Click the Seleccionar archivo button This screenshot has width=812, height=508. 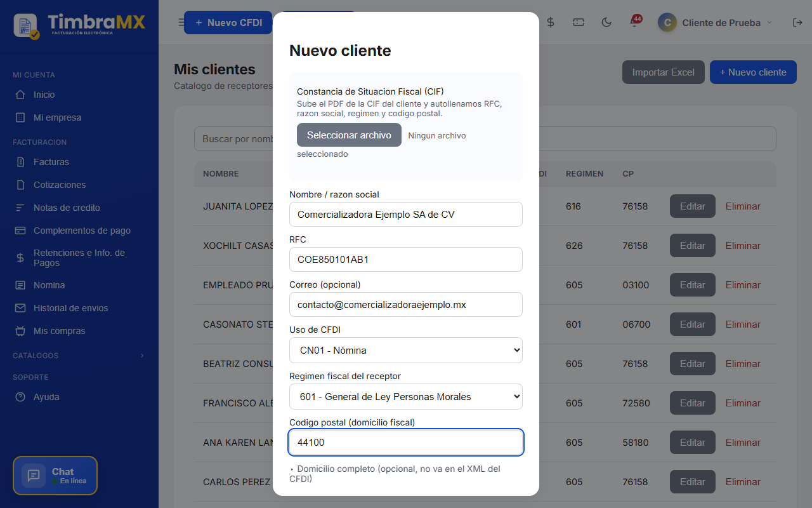349,135
